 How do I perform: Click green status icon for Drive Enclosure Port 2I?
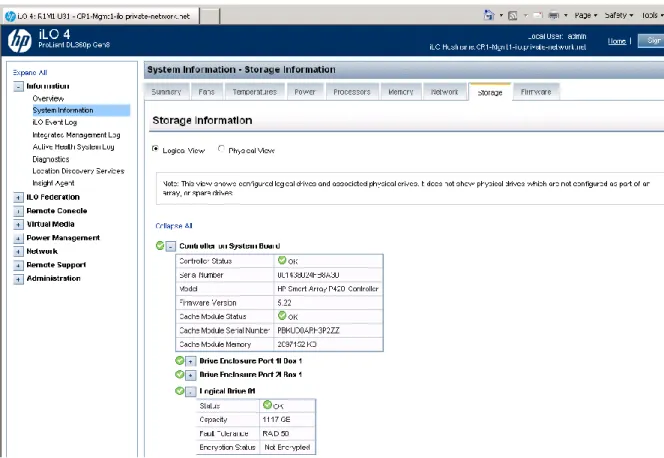tap(180, 375)
